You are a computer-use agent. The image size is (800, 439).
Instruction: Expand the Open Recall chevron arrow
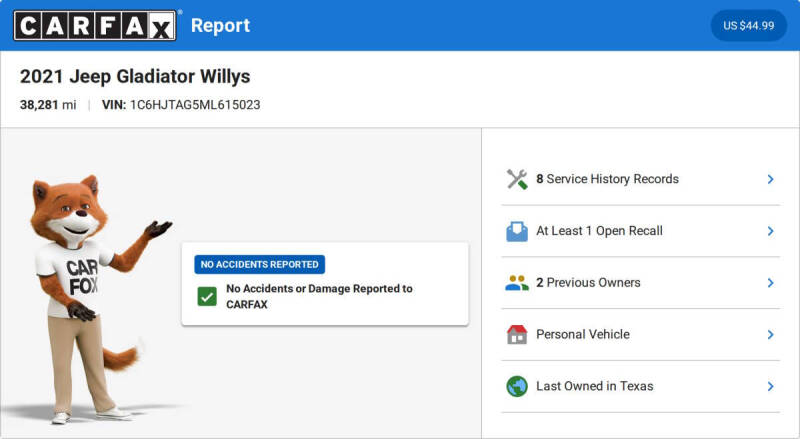click(770, 231)
